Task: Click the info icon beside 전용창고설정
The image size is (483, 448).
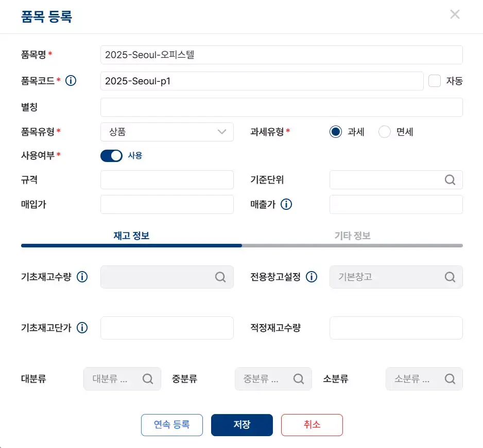Action: [311, 277]
